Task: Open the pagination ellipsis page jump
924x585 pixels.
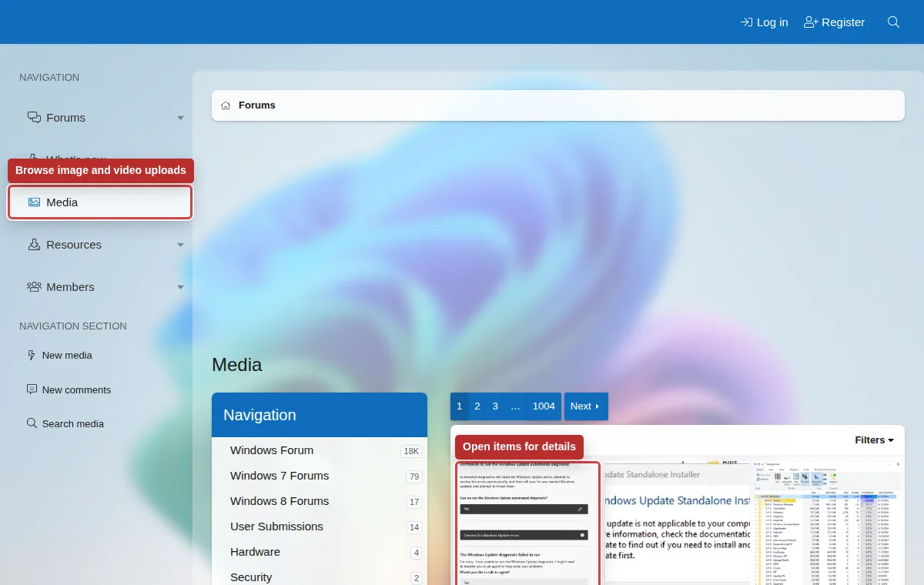Action: (515, 406)
